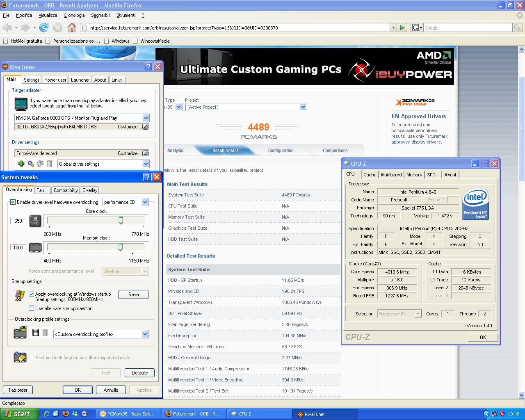Click the Tab order button
The image size is (525, 420).
[x=18, y=390]
